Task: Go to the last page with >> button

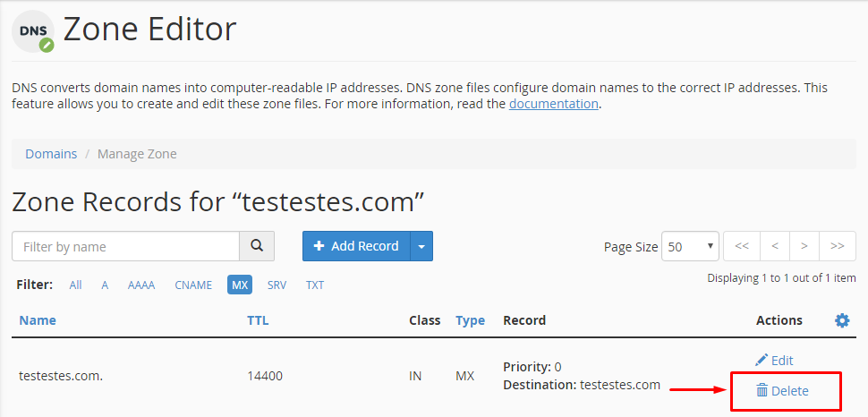Action: click(838, 246)
